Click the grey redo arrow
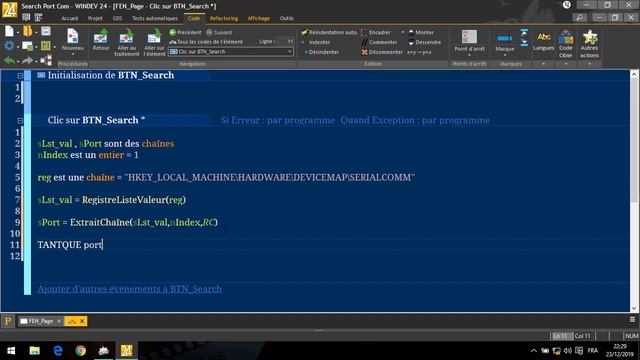Image resolution: width=640 pixels, height=360 pixels. pyautogui.click(x=27, y=61)
